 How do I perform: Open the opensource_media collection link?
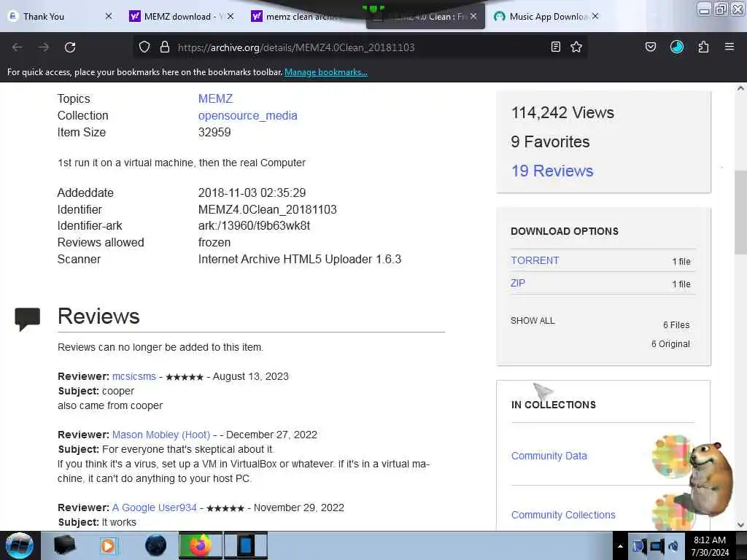point(248,116)
